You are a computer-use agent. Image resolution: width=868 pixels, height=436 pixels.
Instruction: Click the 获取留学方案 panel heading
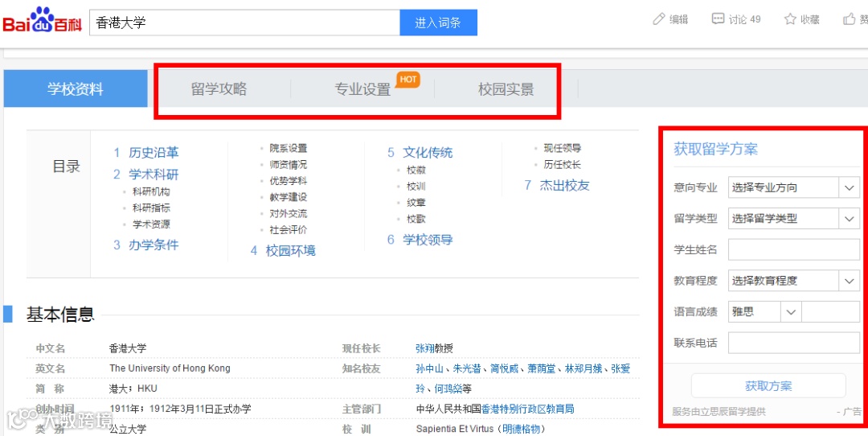(x=715, y=149)
